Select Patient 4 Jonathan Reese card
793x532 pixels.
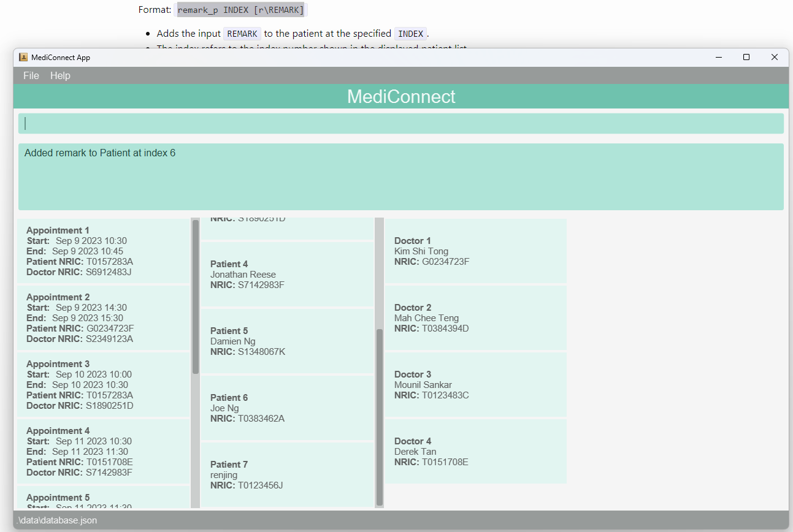[x=287, y=274]
